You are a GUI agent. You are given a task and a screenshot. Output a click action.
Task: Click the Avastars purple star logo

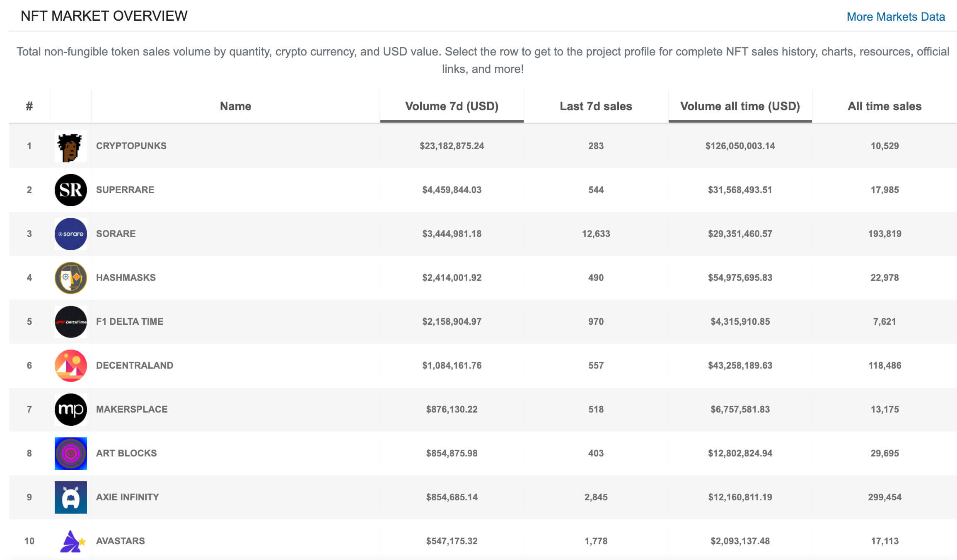pyautogui.click(x=71, y=541)
